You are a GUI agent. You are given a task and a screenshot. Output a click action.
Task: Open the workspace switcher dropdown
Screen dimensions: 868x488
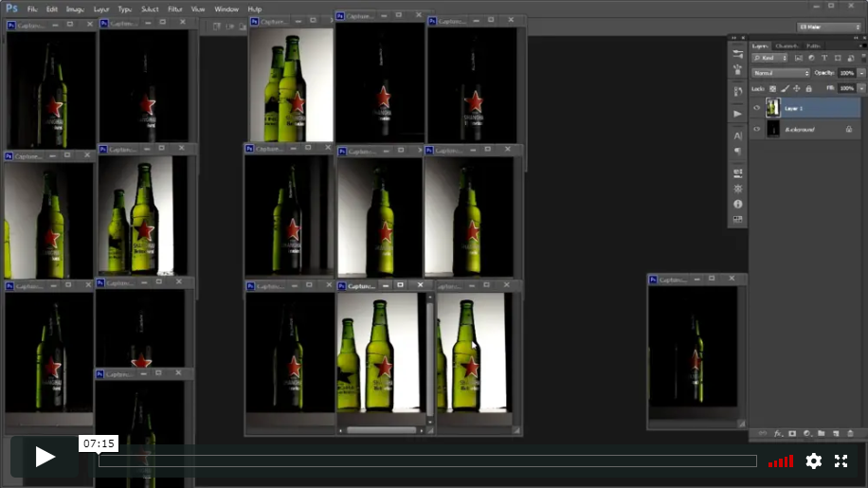tap(829, 27)
